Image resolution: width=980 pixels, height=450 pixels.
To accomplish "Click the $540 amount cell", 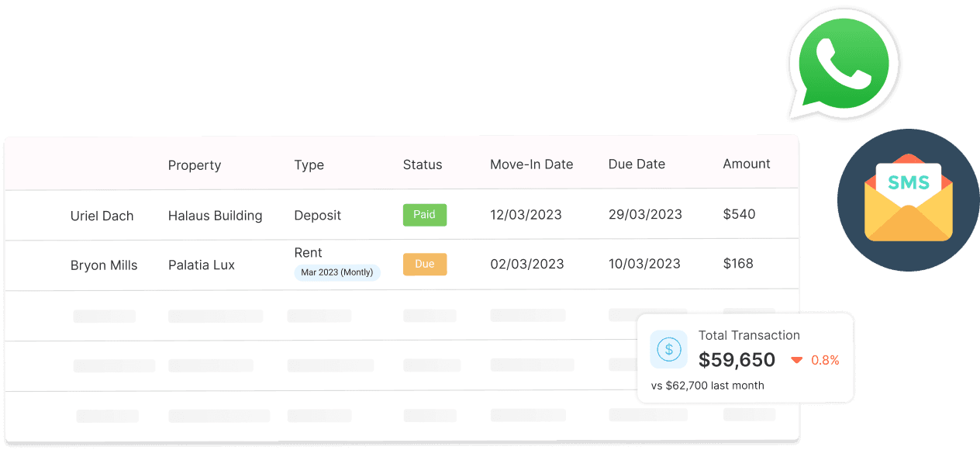I will point(739,214).
